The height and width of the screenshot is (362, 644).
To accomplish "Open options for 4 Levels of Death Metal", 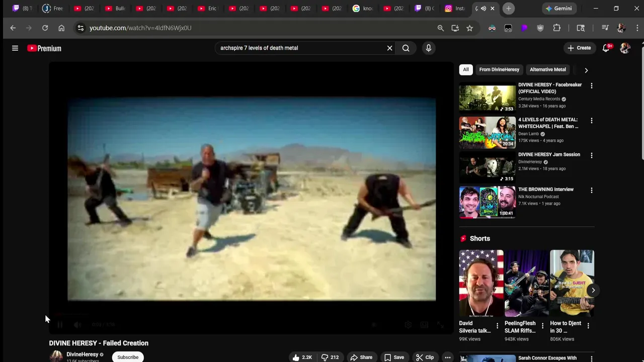I will pyautogui.click(x=592, y=121).
